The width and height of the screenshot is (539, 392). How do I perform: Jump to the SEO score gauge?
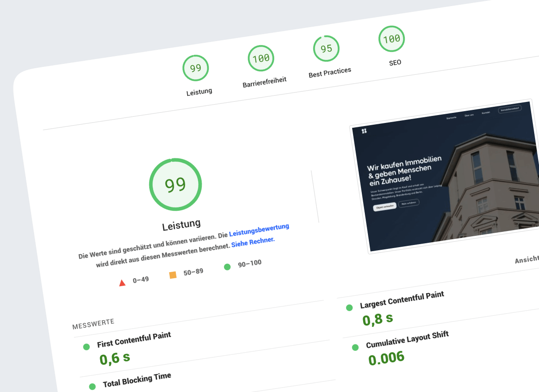tap(392, 39)
